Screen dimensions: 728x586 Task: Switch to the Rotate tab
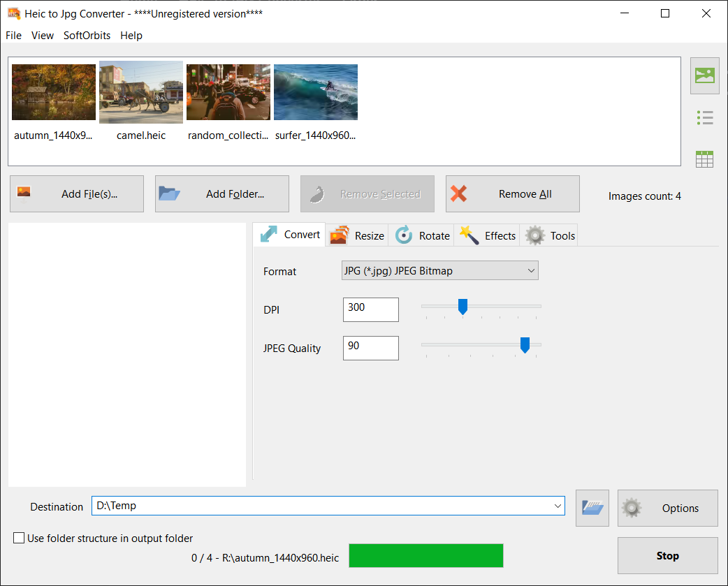pos(423,235)
